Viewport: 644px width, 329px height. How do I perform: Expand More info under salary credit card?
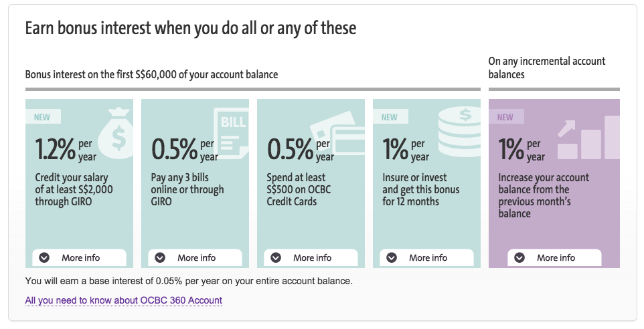pos(79,257)
